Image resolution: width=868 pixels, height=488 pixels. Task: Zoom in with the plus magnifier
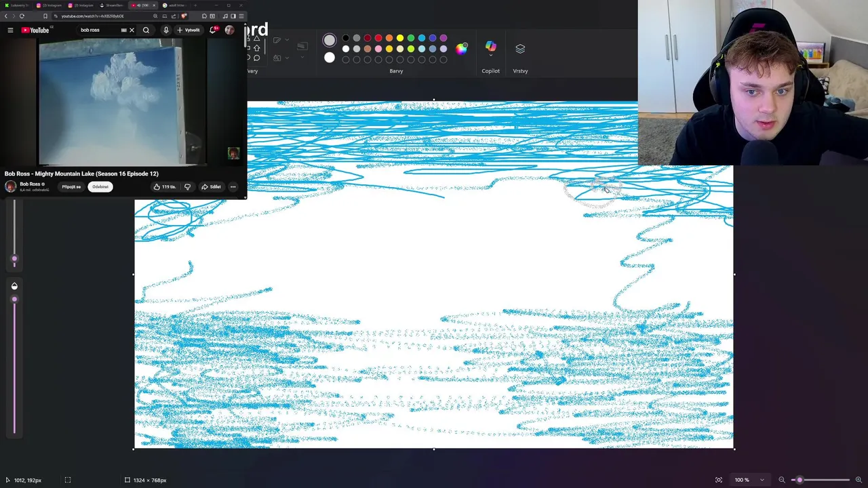click(x=859, y=480)
